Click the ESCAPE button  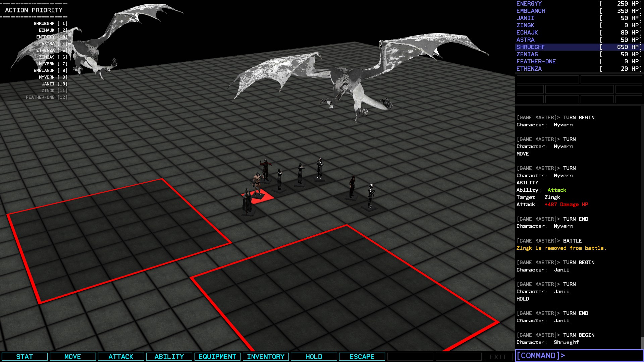(x=362, y=357)
